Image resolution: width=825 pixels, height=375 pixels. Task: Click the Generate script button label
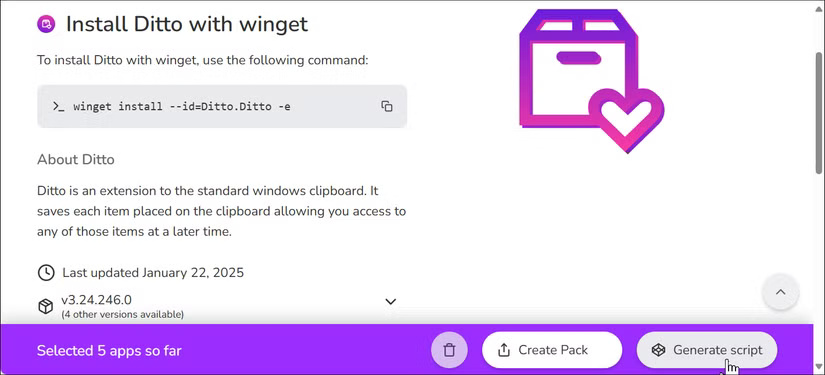[718, 350]
